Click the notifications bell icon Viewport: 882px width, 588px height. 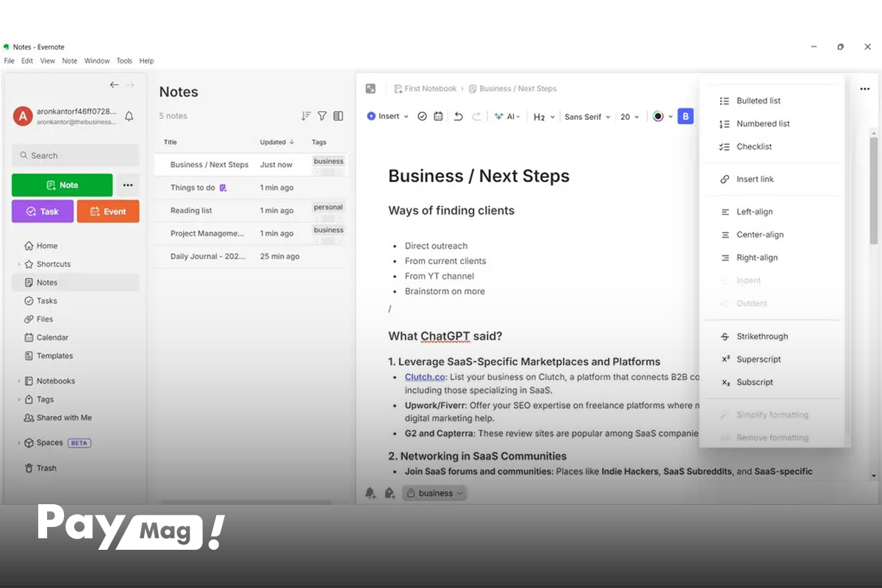pyautogui.click(x=129, y=116)
